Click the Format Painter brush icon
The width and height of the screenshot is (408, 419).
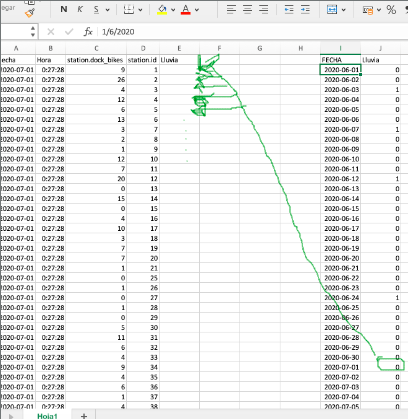pos(30,13)
